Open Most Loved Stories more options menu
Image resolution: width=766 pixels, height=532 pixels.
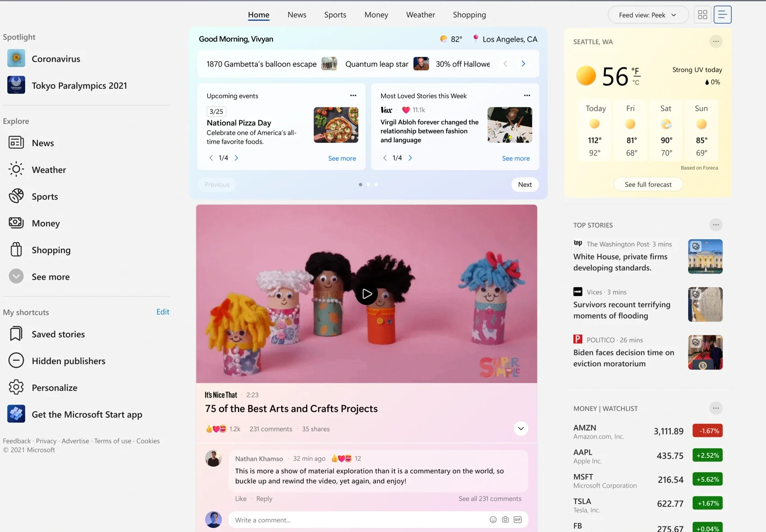tap(527, 96)
